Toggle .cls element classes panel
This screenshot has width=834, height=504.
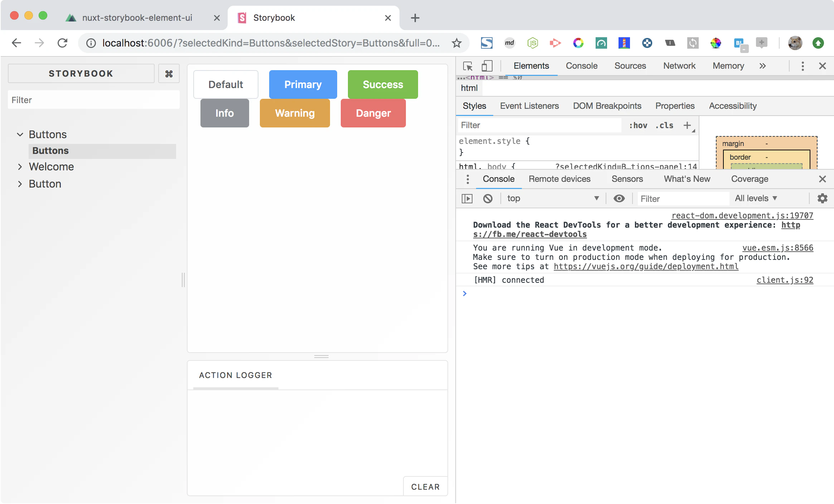coord(665,126)
